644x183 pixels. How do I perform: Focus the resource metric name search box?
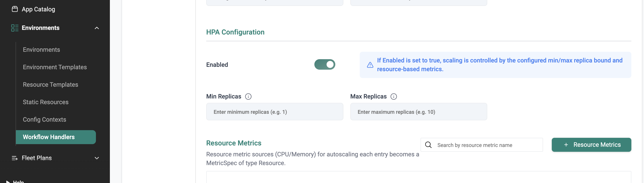coord(482,145)
